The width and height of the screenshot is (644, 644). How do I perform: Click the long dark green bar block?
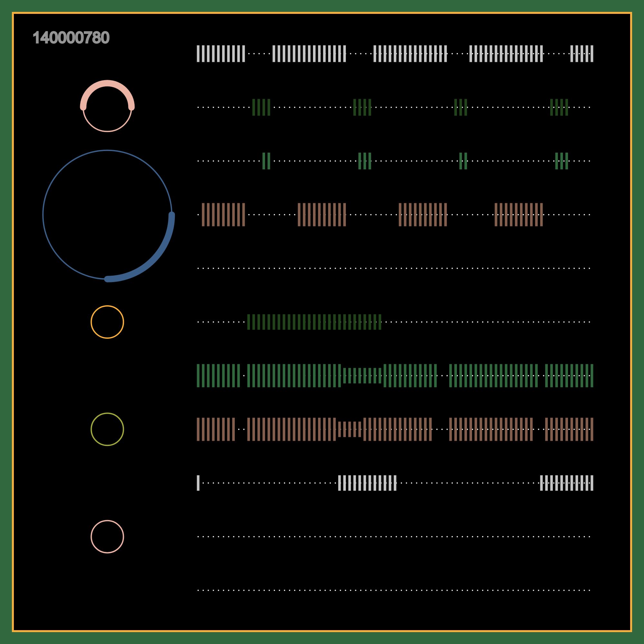pos(314,322)
